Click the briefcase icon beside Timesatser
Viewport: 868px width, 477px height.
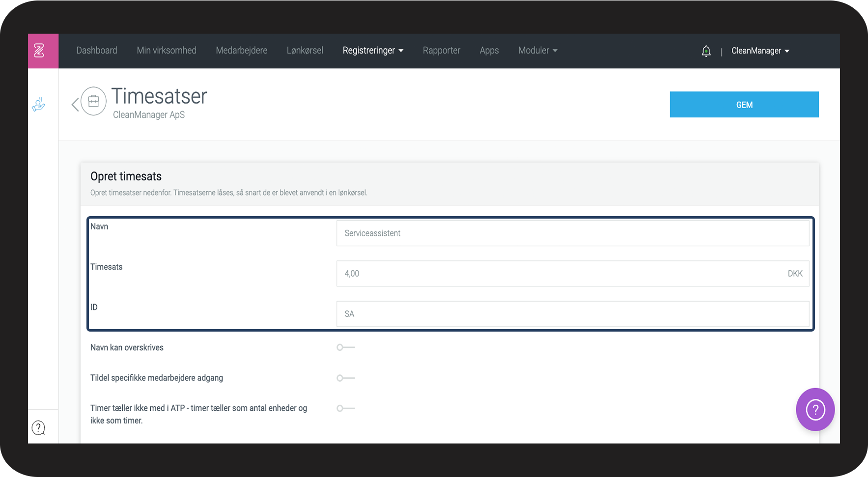93,101
